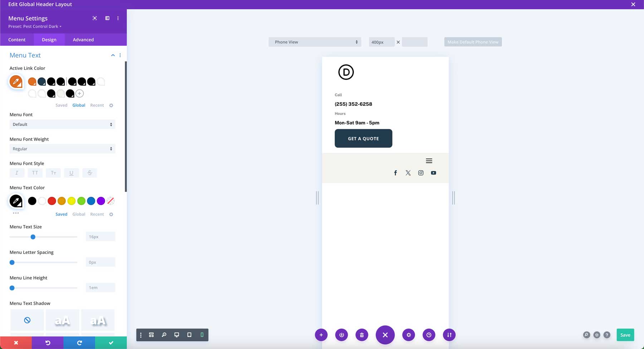Toggle underline menu font style
The image size is (644, 349).
(x=72, y=173)
